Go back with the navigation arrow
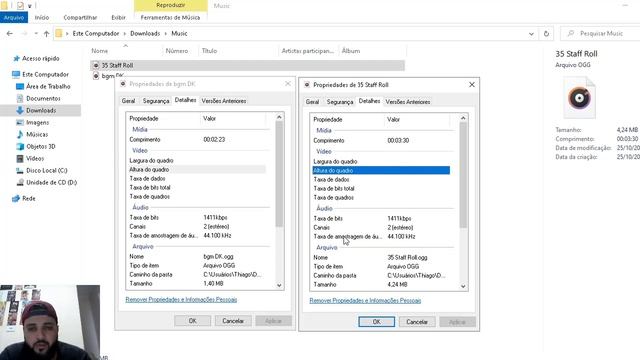This screenshot has width=640, height=360. click(10, 33)
